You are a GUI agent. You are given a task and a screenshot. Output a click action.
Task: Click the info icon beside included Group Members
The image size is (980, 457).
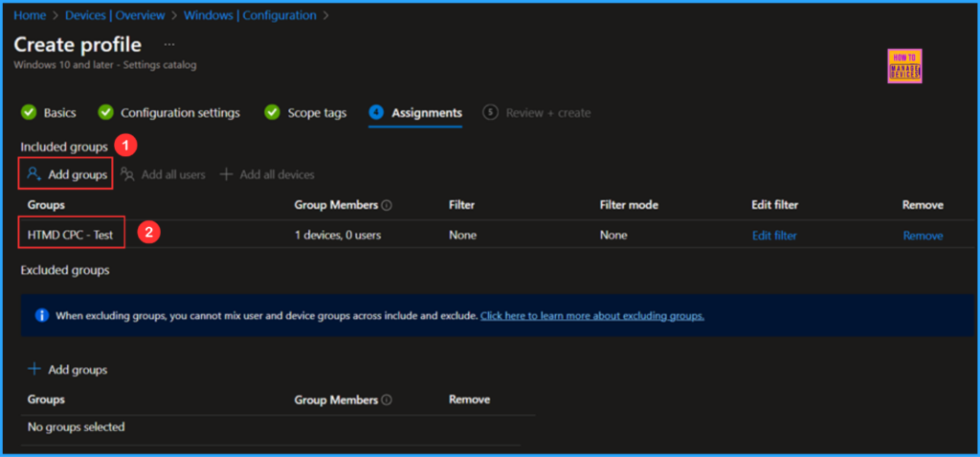(x=387, y=205)
